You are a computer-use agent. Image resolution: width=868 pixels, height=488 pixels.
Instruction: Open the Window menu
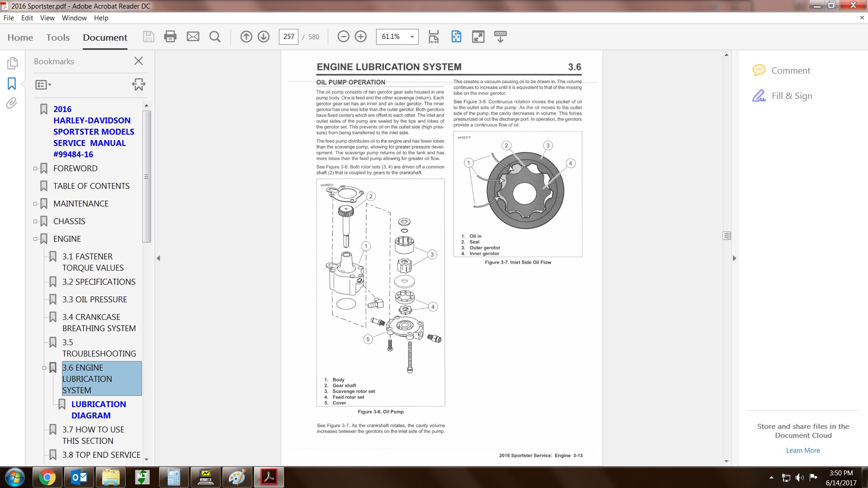point(74,18)
